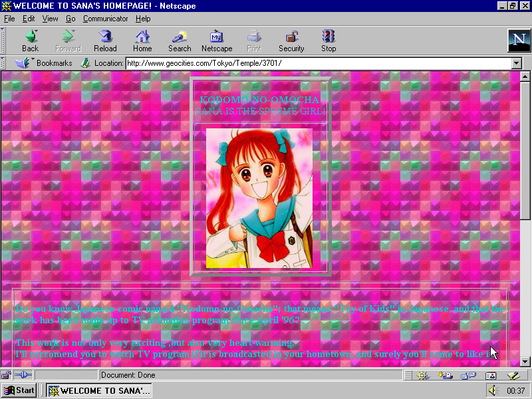Click the line "This work is not only very exciting"
Viewport: 532px width, 399px height.
(x=155, y=342)
